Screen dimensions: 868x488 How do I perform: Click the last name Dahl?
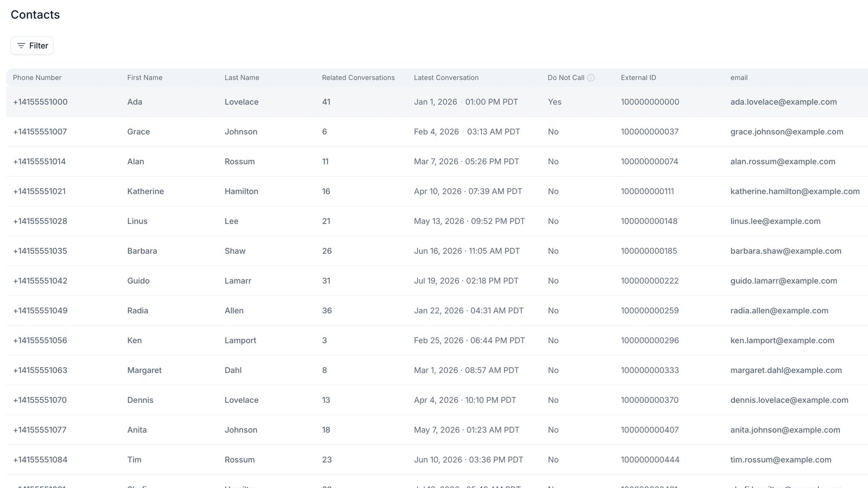click(233, 370)
